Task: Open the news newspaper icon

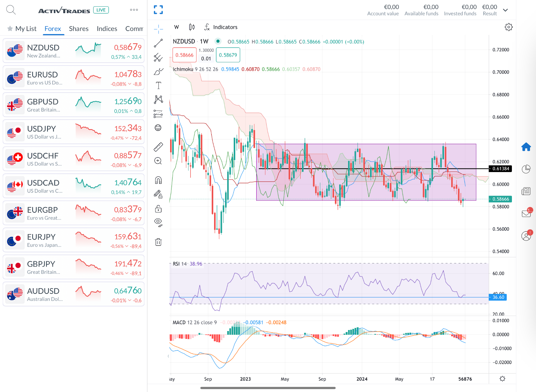Action: click(x=526, y=191)
